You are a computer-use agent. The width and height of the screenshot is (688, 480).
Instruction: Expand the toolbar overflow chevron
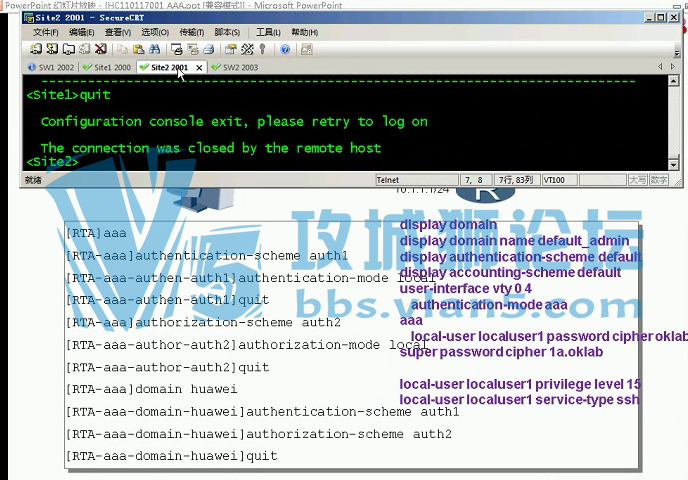677,53
